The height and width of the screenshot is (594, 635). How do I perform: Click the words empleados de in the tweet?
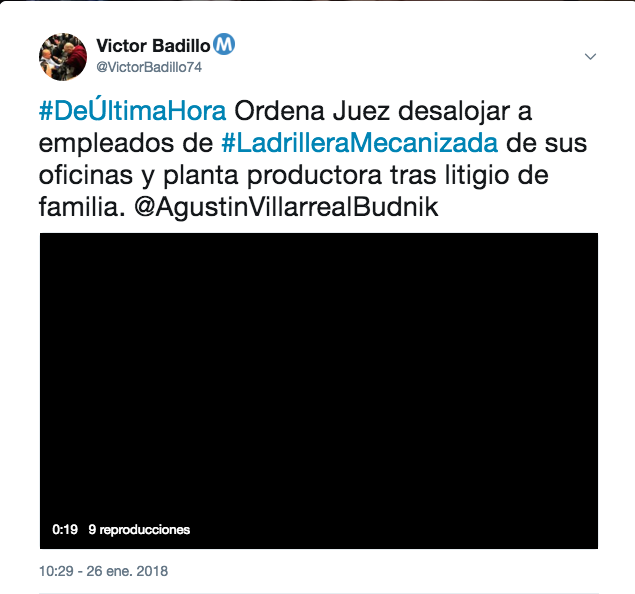[x=126, y=144]
